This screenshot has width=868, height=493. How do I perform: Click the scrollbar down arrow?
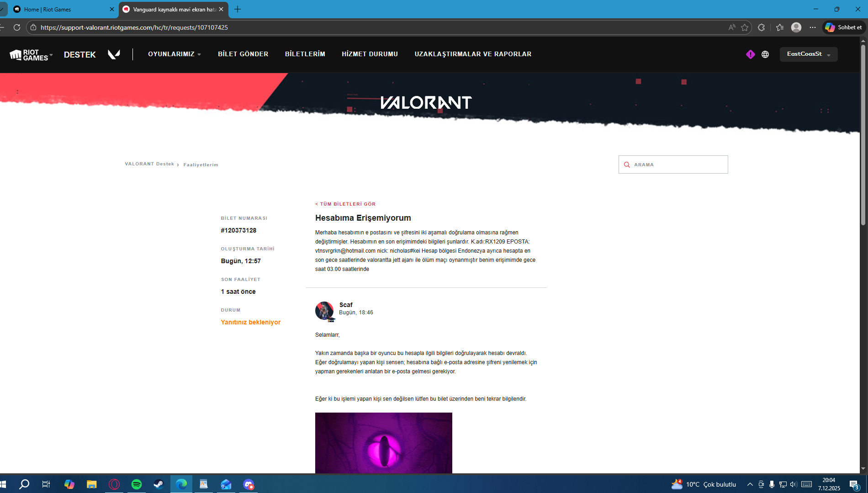863,469
